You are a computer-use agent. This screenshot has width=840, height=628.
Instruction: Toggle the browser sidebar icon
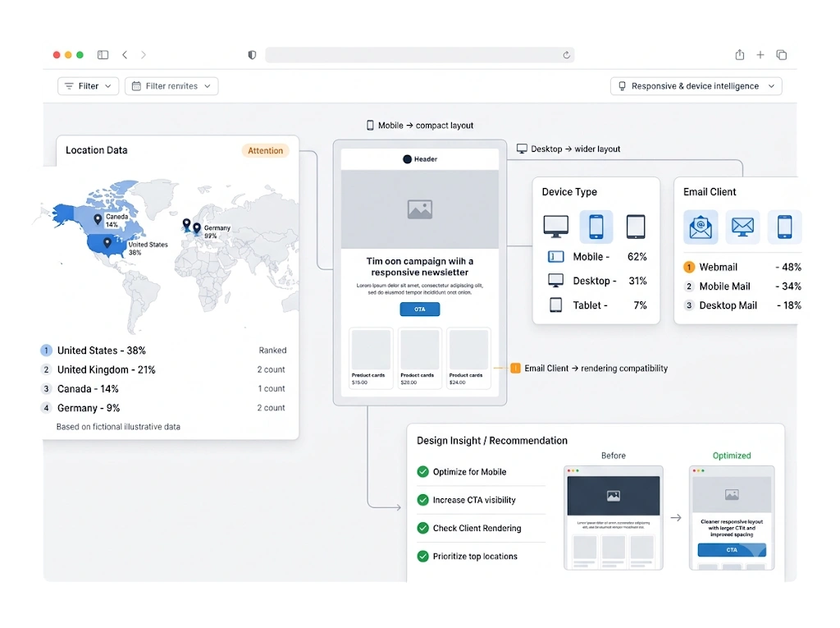click(103, 55)
